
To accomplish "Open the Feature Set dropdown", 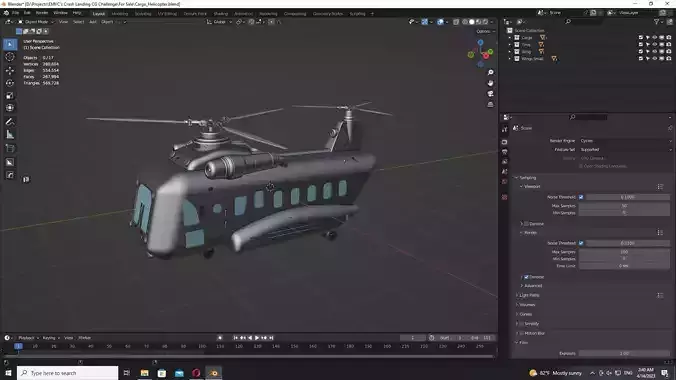I will (x=625, y=150).
